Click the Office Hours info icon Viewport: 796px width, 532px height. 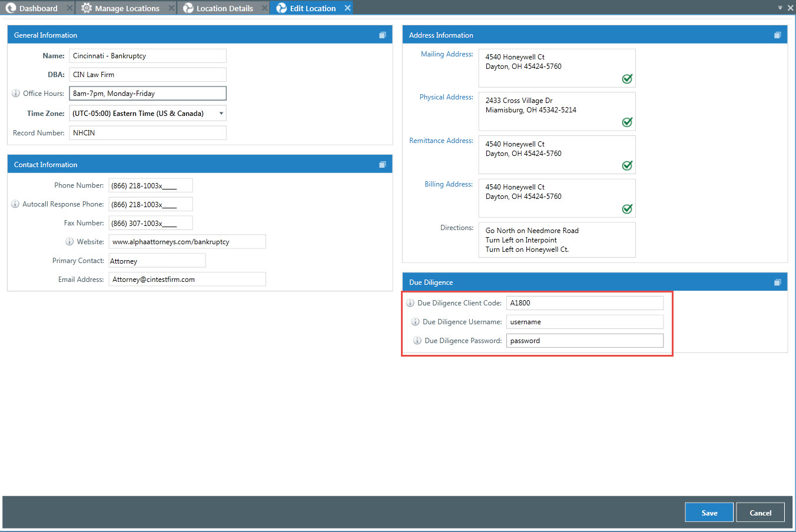(x=16, y=94)
